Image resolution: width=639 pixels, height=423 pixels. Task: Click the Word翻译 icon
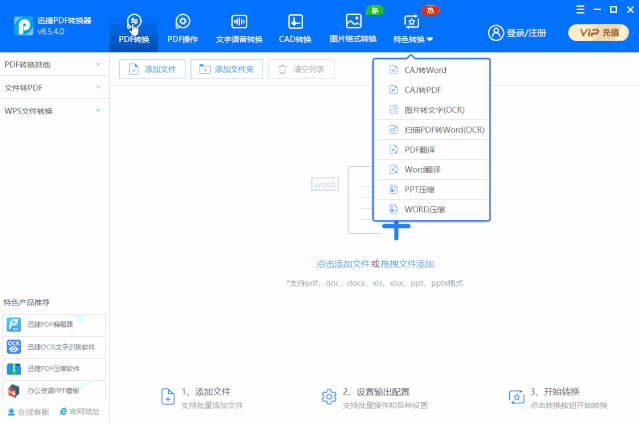pyautogui.click(x=393, y=170)
